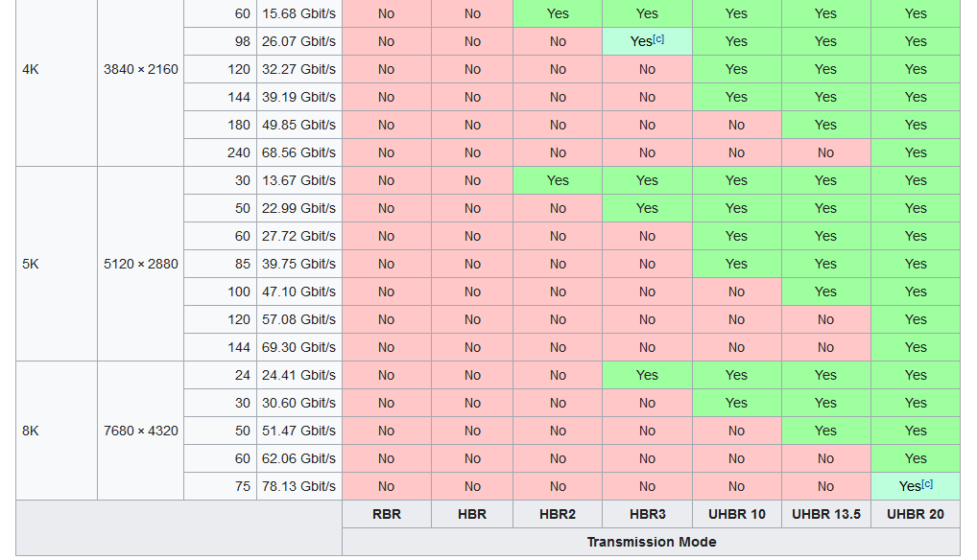The width and height of the screenshot is (977, 560).
Task: Click the 27.72 Gbit/s data rate cell
Action: pos(299,237)
